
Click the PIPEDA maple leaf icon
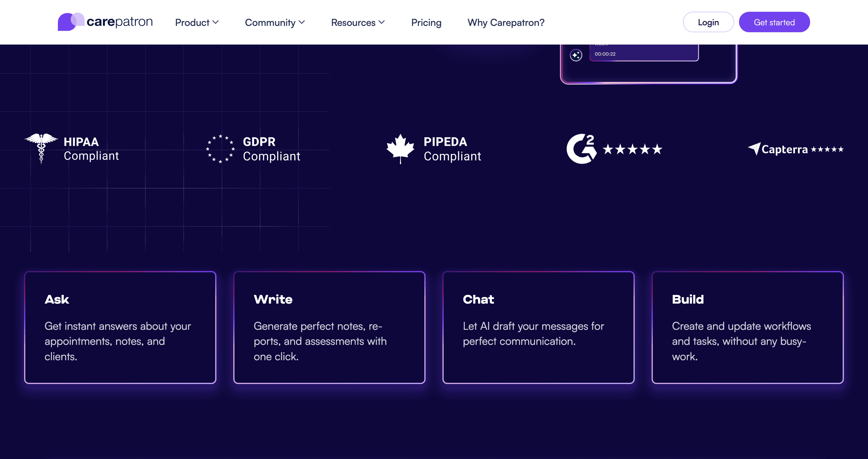(400, 148)
